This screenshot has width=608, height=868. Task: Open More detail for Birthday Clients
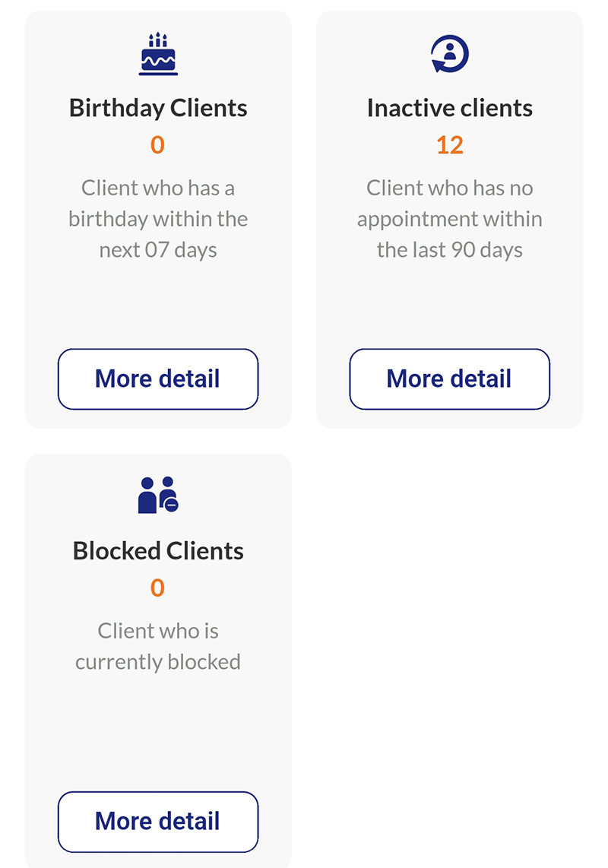tap(157, 379)
